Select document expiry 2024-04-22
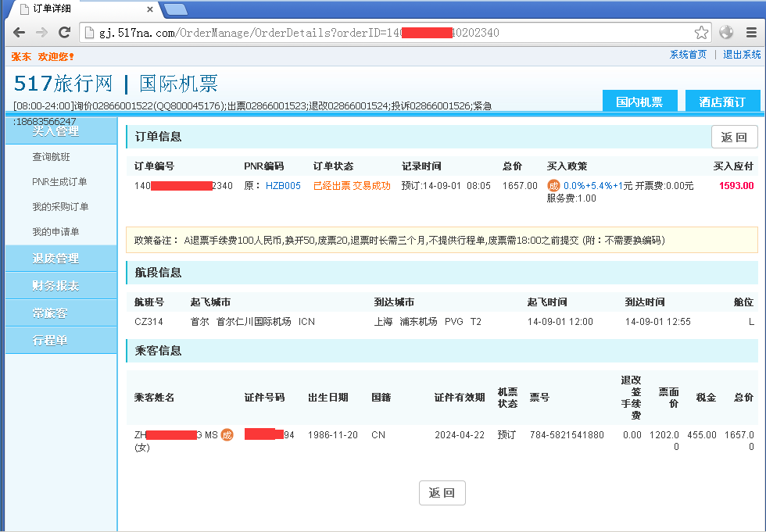Screen dimensions: 766x532 point(460,434)
